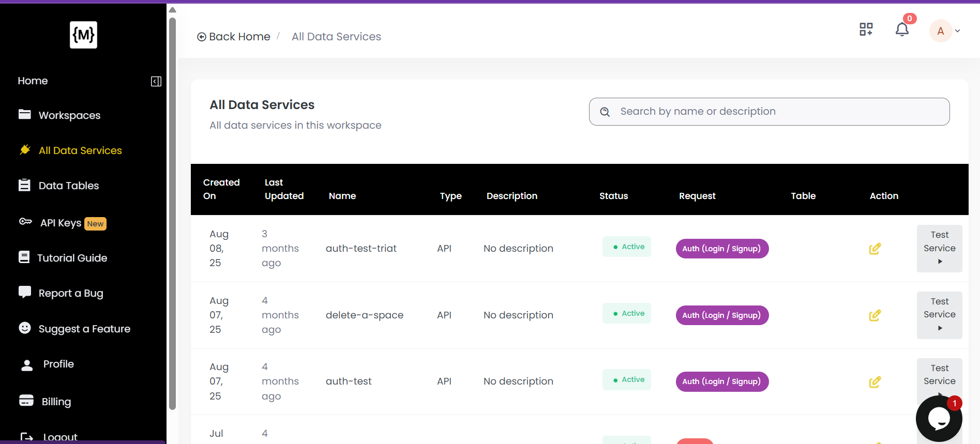Click the key icon for API Keys
The height and width of the screenshot is (444, 980).
(x=25, y=222)
